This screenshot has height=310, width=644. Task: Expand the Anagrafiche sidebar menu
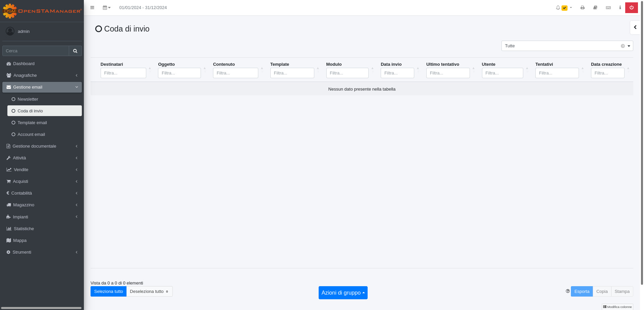42,75
